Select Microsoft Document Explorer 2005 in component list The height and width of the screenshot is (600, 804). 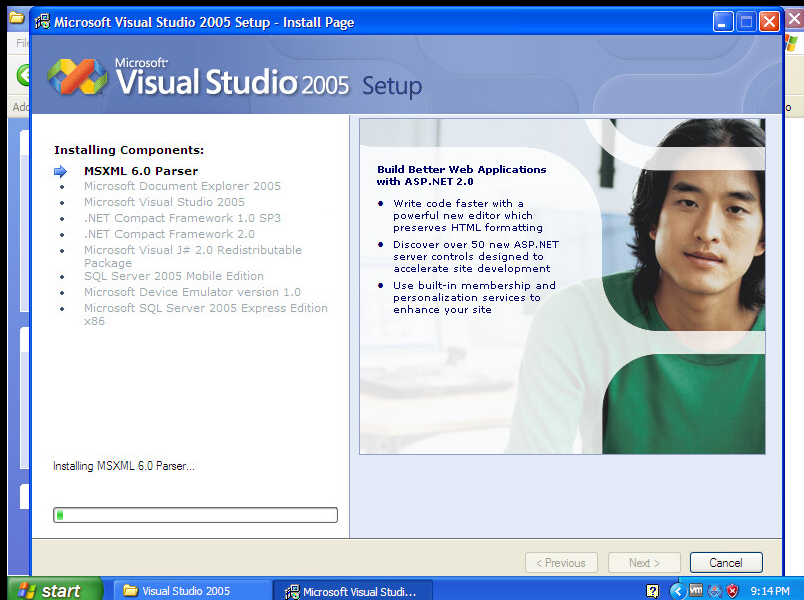(182, 186)
